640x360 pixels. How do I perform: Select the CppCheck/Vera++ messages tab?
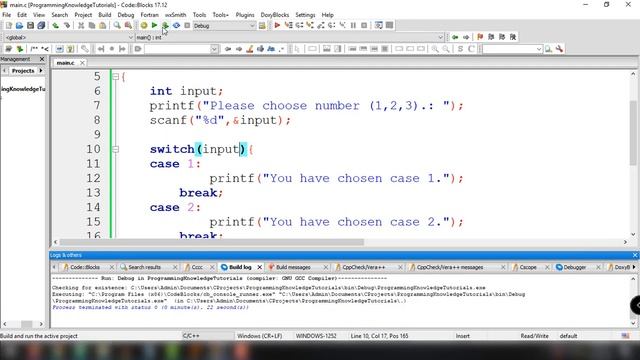[x=450, y=267]
